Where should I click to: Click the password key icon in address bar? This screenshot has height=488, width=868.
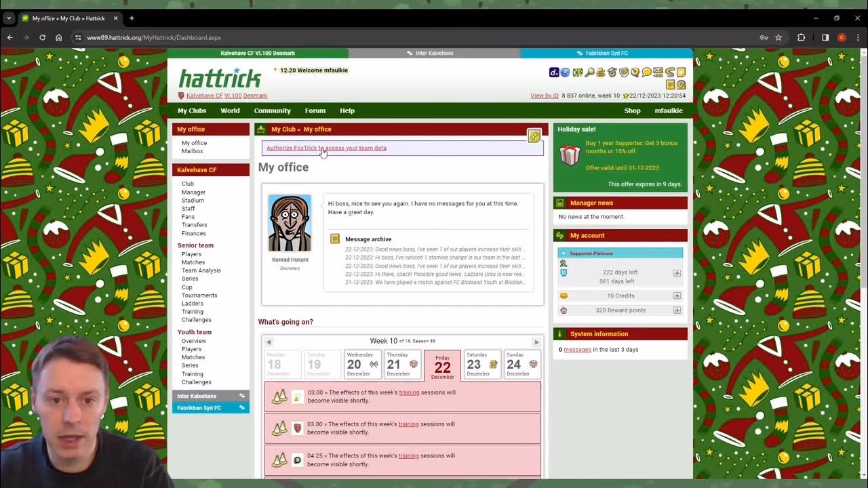(764, 37)
